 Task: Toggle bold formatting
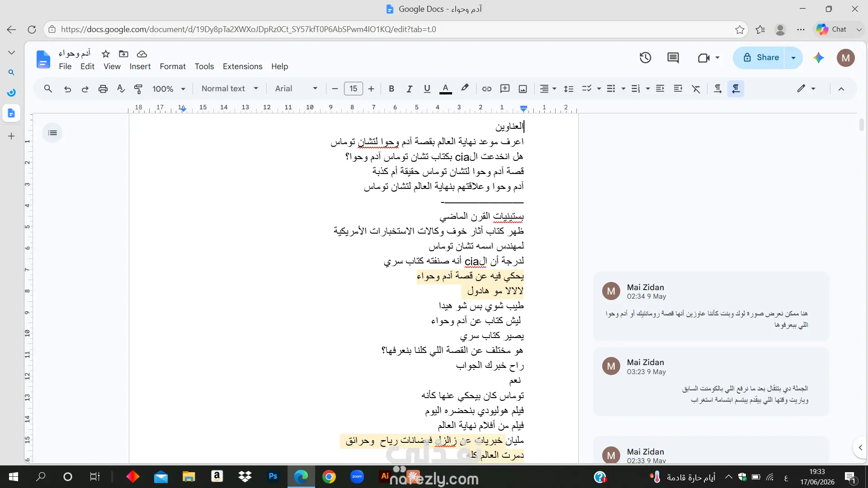(392, 89)
